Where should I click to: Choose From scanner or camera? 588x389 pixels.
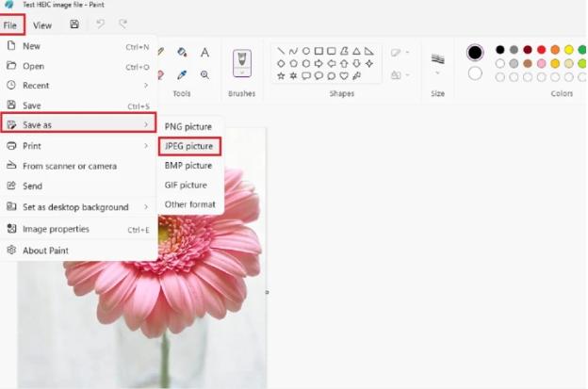(x=78, y=166)
